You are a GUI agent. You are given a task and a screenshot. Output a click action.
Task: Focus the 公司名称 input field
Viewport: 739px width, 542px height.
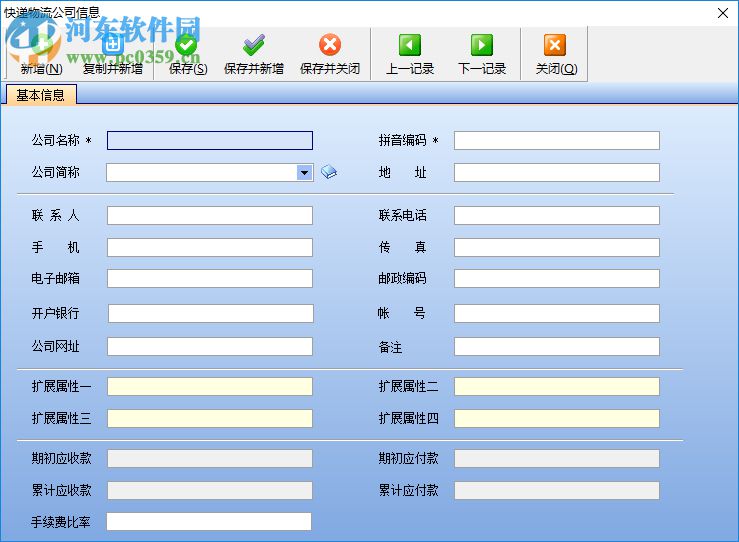point(210,140)
